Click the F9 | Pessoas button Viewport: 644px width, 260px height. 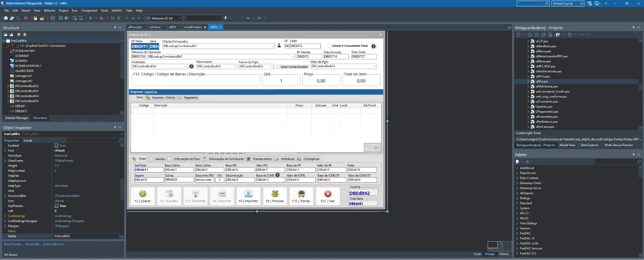tap(275, 196)
